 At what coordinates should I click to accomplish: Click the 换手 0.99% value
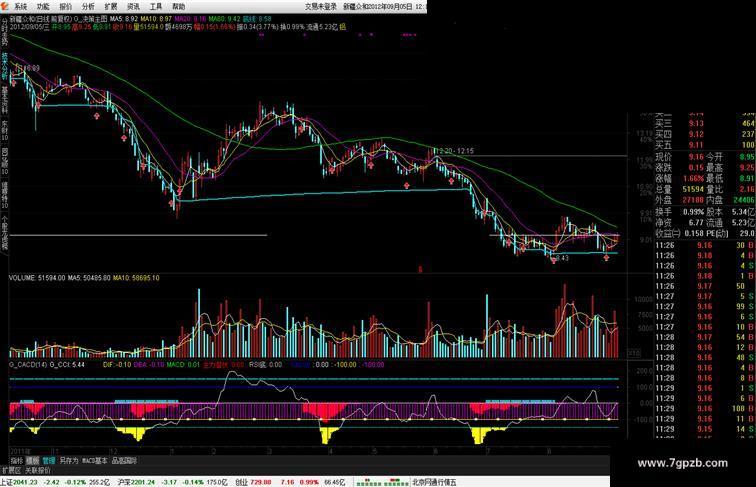[x=693, y=212]
